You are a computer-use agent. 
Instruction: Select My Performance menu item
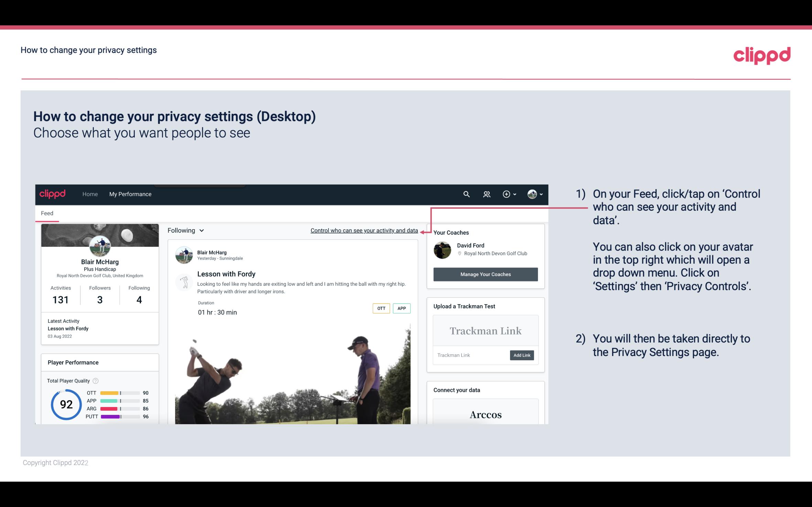[x=130, y=194]
